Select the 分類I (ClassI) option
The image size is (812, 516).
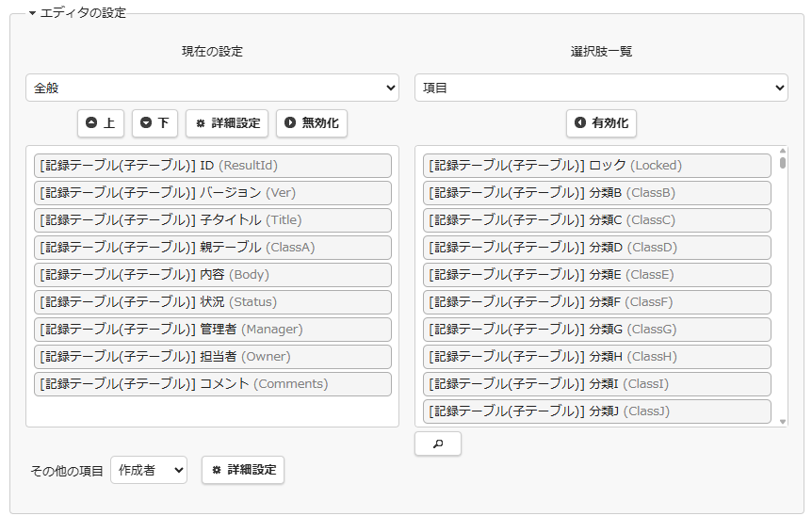pyautogui.click(x=597, y=384)
